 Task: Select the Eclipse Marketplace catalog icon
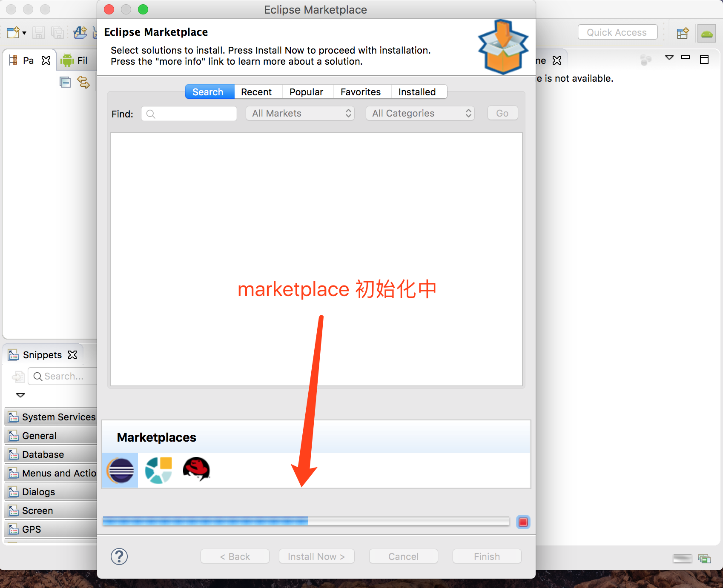[x=120, y=470]
